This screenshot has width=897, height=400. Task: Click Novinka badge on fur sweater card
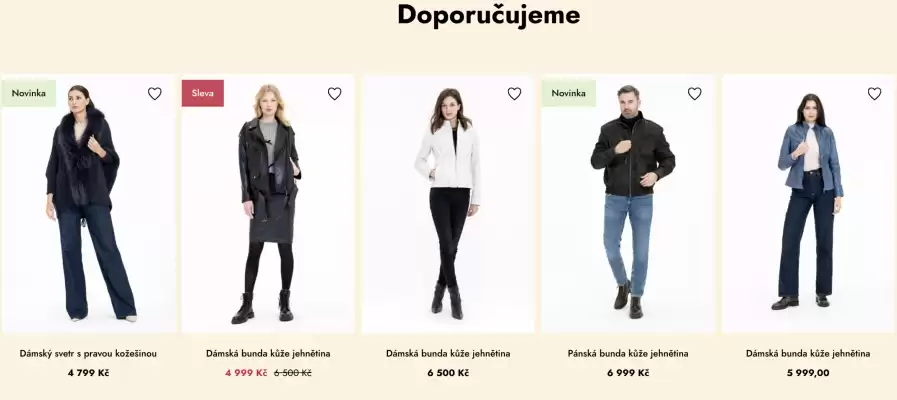tap(29, 93)
